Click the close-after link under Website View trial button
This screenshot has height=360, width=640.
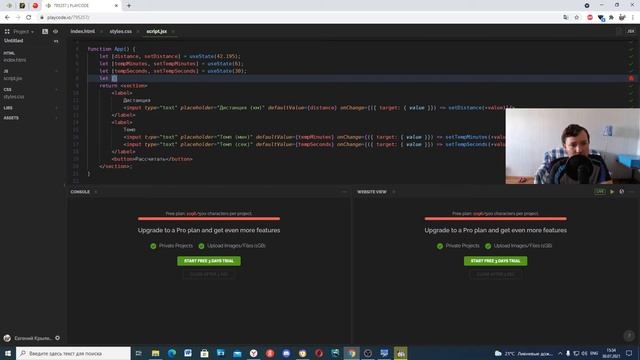click(496, 274)
